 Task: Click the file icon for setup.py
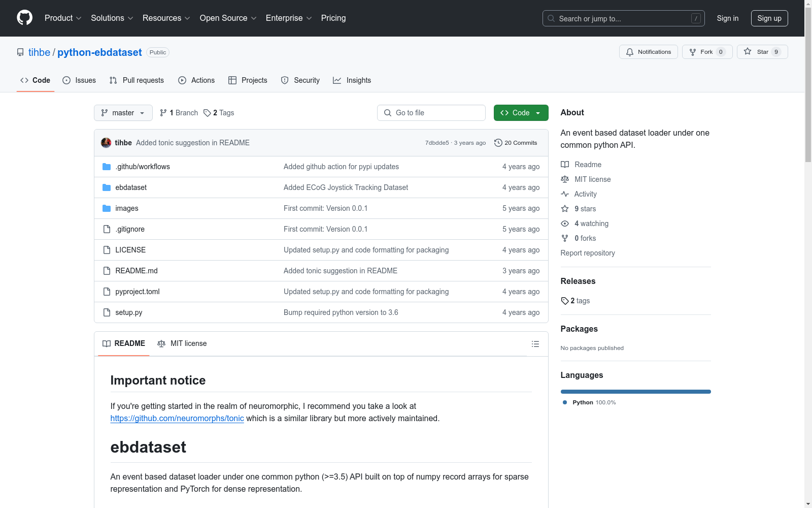[x=107, y=312]
